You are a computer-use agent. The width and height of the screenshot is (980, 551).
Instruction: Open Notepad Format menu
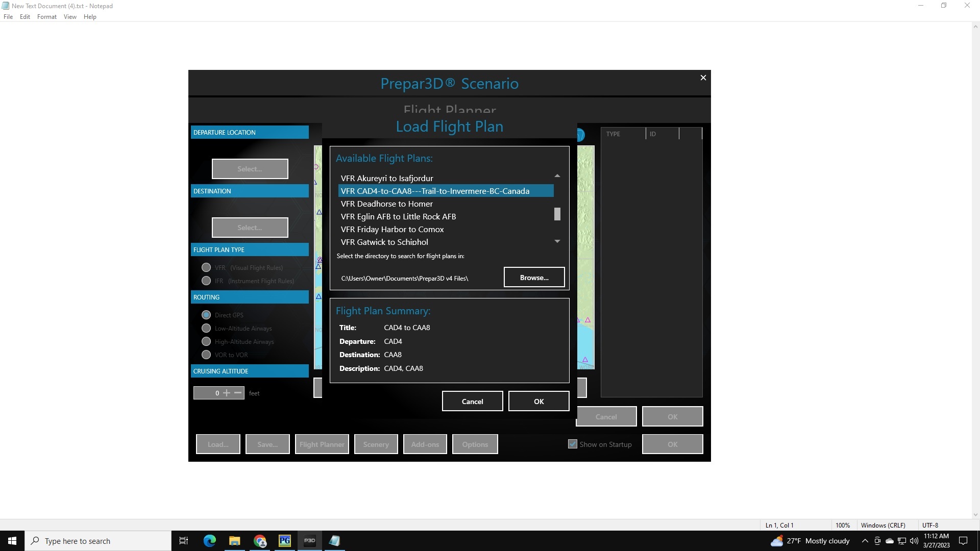[x=46, y=17]
